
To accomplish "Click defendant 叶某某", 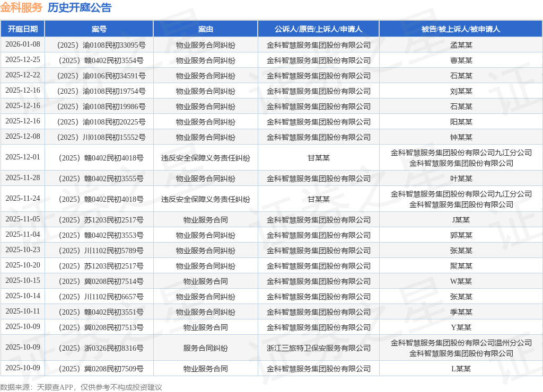I will tap(461, 179).
